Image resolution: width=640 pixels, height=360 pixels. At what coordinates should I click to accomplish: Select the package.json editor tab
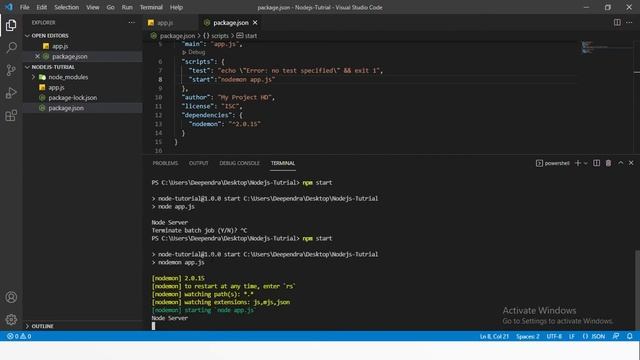tap(231, 22)
